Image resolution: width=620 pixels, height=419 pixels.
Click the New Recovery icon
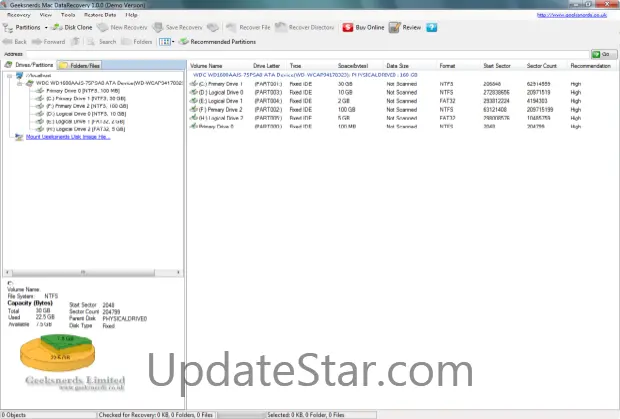pos(103,27)
